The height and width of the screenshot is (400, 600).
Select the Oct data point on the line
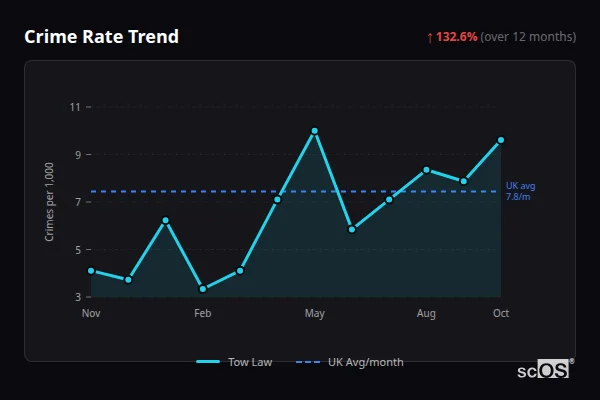pos(501,140)
